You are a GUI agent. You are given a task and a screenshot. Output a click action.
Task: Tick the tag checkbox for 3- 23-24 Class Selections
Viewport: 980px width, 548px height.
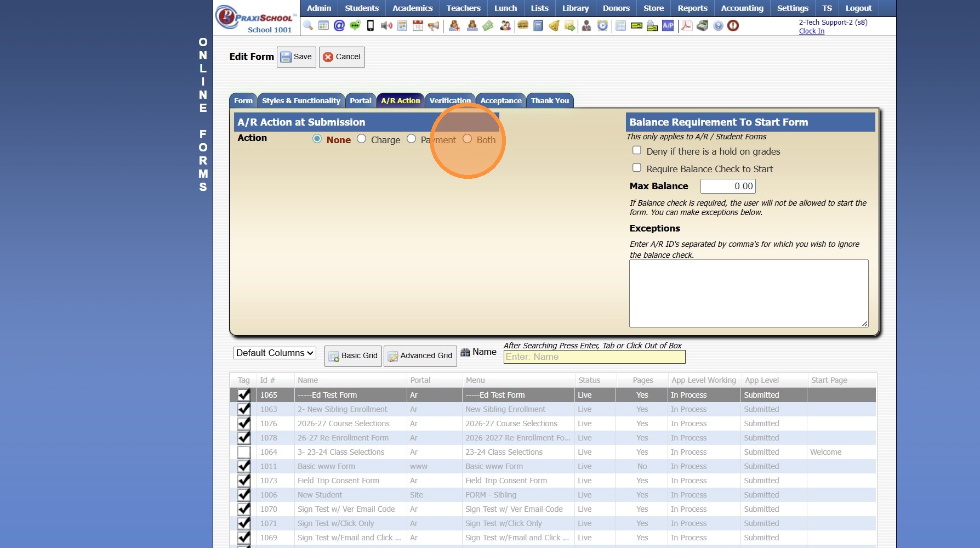[x=244, y=452]
